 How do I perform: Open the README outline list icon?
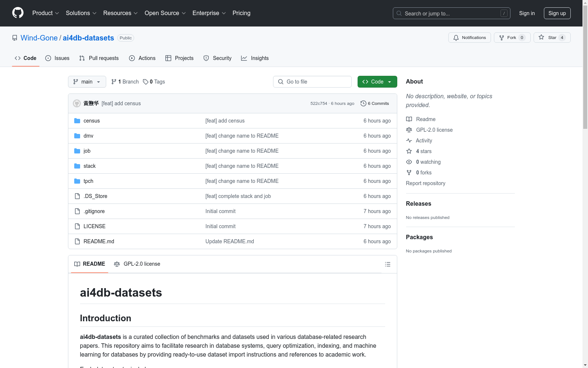coord(387,264)
